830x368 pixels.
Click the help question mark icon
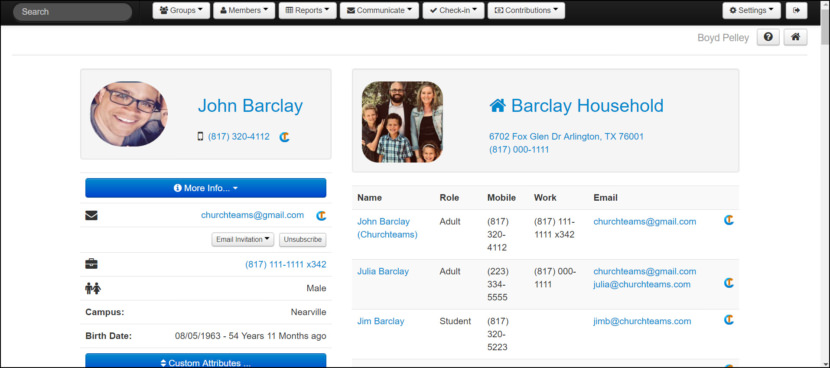click(x=768, y=38)
